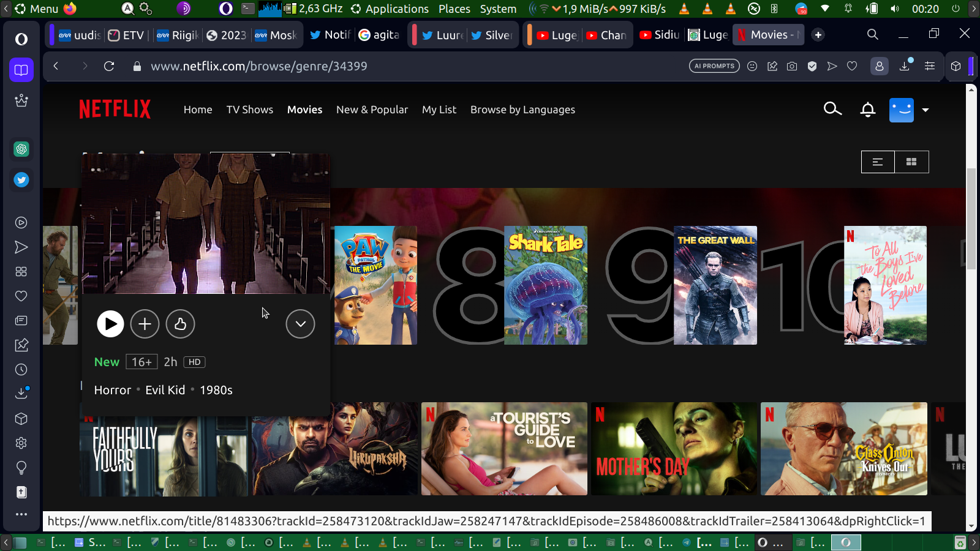Open Opera Easy Setup sliders
The height and width of the screenshot is (551, 980).
(x=930, y=66)
